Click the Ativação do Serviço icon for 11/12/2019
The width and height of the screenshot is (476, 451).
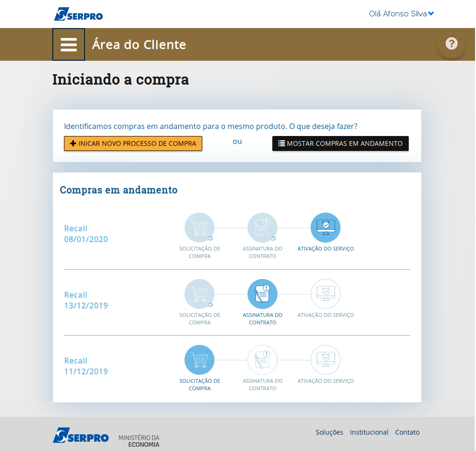[x=326, y=360]
